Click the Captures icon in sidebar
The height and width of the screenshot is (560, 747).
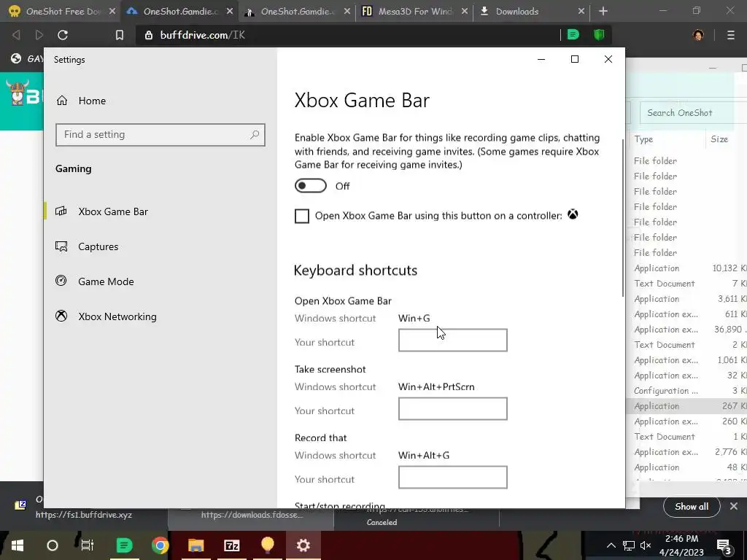pos(61,246)
